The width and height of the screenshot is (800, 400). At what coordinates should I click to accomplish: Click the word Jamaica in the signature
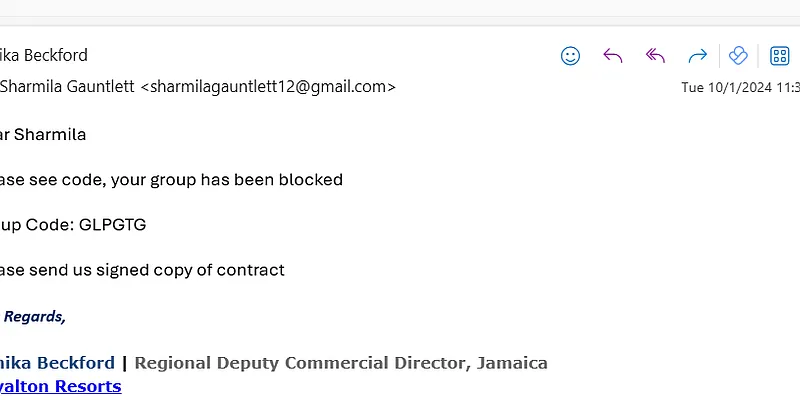tap(510, 362)
